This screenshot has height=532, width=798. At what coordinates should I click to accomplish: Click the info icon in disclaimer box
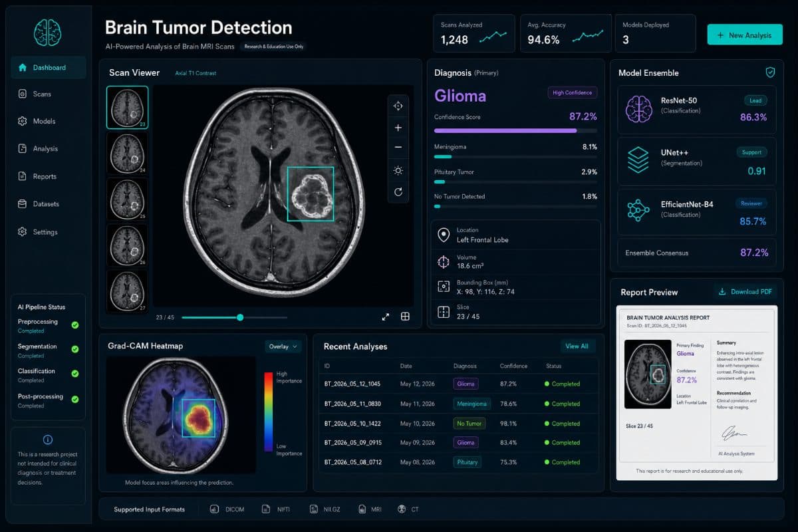tap(47, 440)
